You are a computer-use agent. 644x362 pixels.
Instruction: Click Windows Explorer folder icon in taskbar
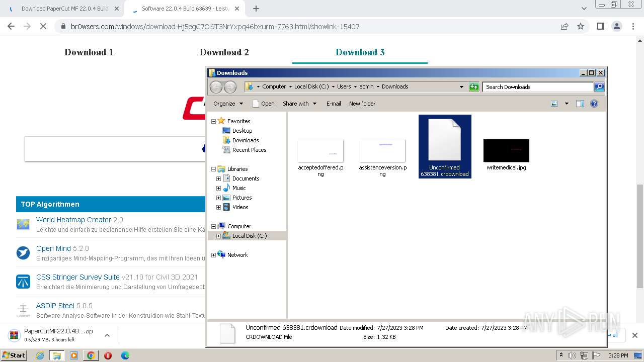point(57,355)
